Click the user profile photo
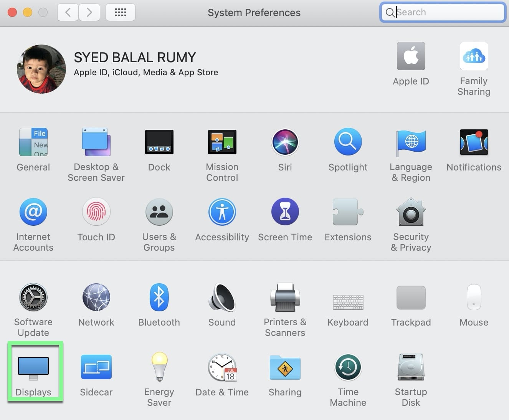The image size is (509, 420). [41, 69]
